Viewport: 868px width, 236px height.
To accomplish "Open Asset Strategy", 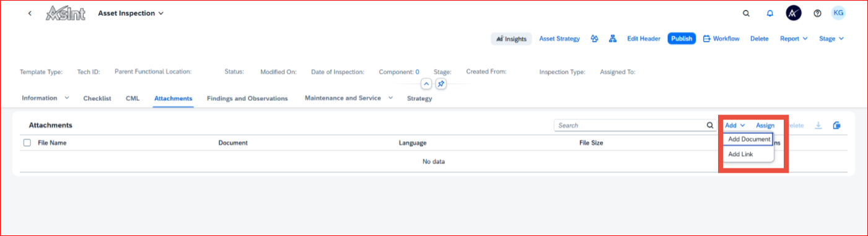I will 559,38.
